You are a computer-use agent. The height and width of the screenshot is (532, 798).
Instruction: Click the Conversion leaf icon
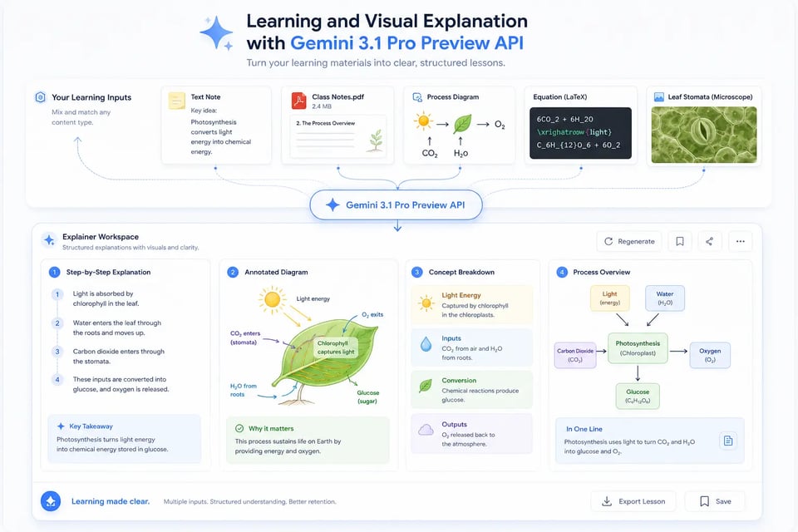426,386
